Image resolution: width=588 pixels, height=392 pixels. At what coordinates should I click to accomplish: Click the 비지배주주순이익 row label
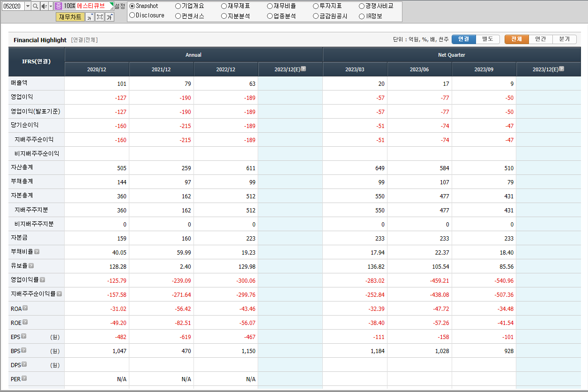click(x=37, y=153)
